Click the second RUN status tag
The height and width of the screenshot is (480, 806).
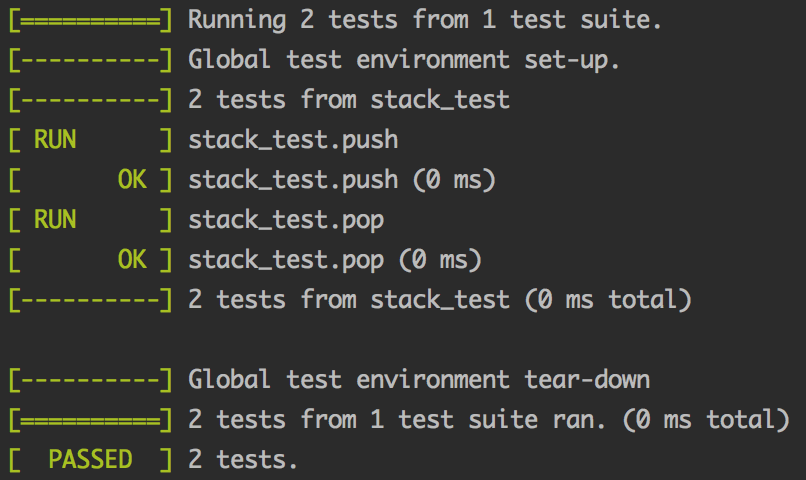tap(55, 220)
